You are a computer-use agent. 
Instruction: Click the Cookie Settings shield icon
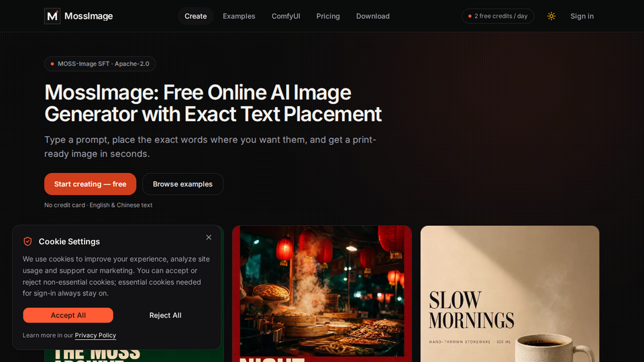click(x=28, y=241)
